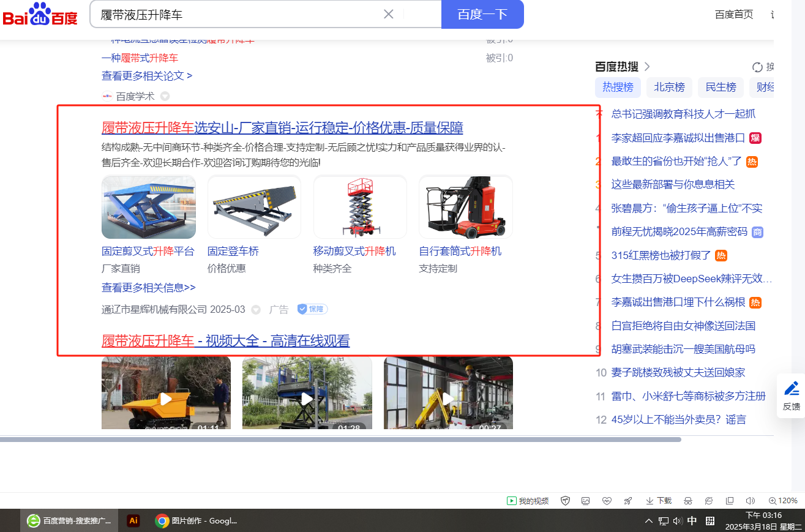Click the horizontal page scrollbar
This screenshot has width=805, height=532.
340,440
